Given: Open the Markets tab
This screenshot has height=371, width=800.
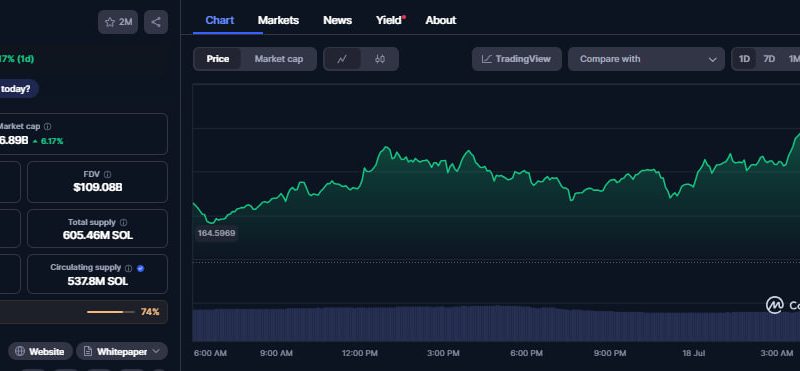Looking at the screenshot, I should 278,20.
